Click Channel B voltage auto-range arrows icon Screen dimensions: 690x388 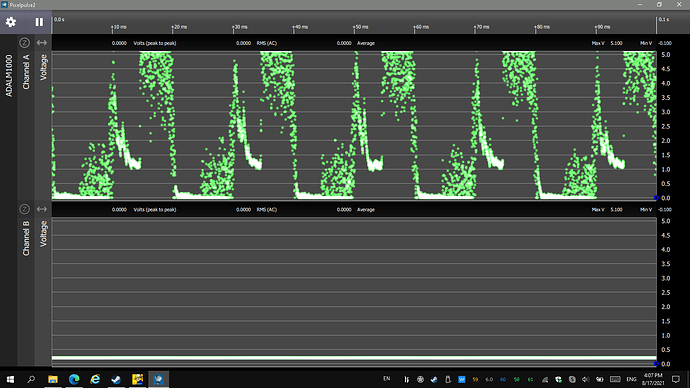tap(41, 209)
